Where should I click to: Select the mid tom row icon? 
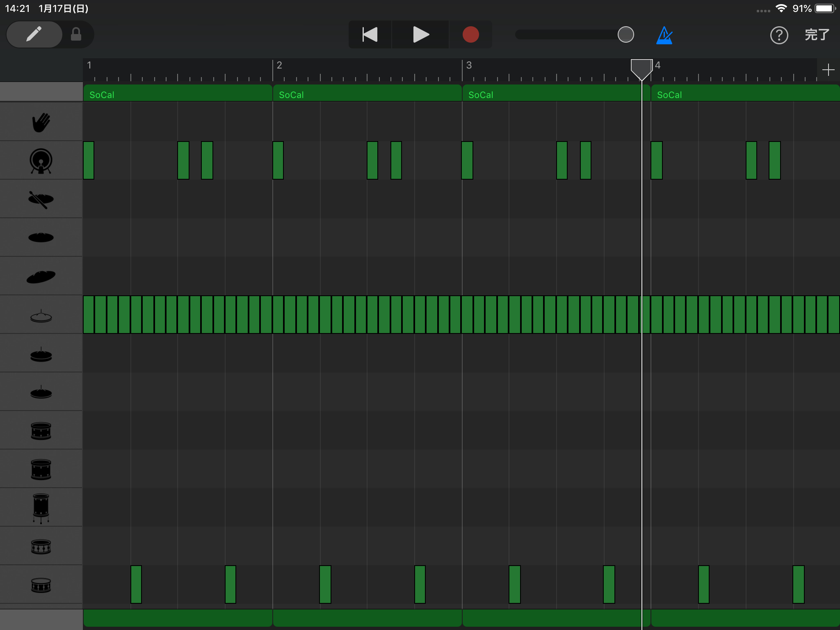[x=41, y=470]
